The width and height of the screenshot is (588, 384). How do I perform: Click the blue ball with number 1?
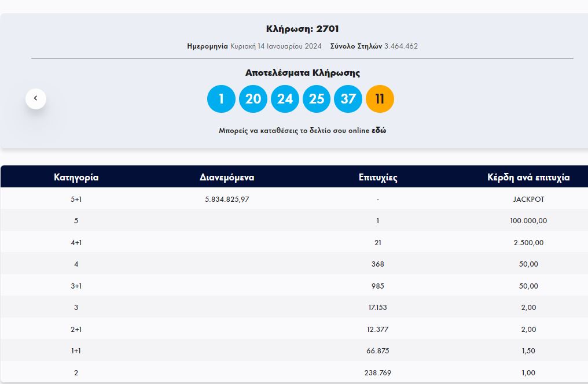[221, 99]
